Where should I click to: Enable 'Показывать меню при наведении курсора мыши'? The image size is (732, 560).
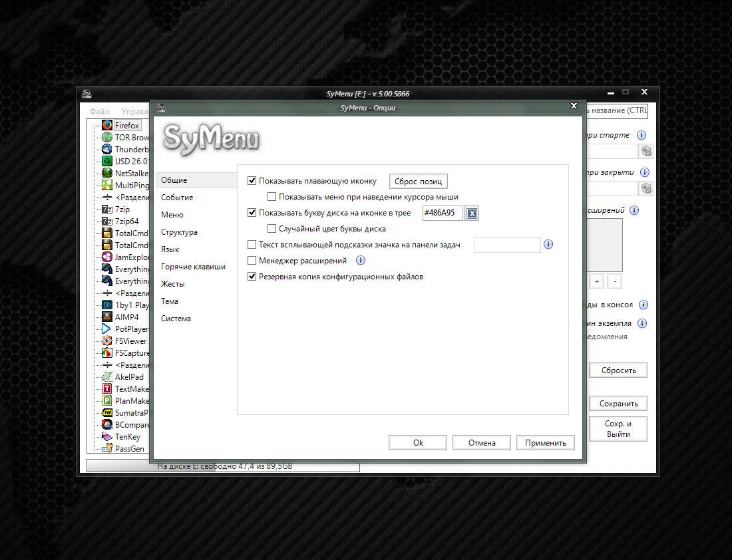(272, 197)
